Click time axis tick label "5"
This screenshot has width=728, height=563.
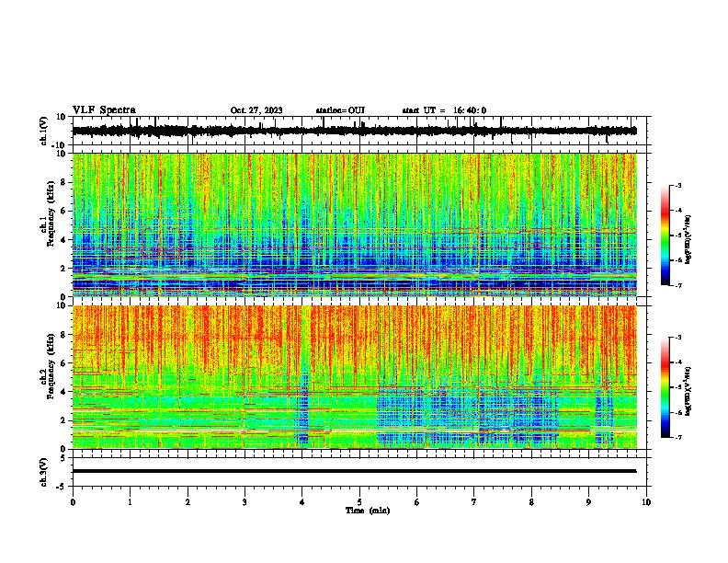coord(359,502)
